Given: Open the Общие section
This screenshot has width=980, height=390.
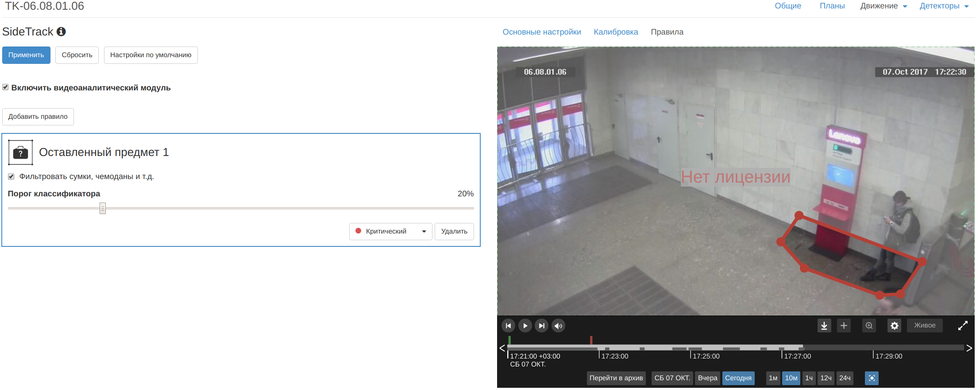Looking at the screenshot, I should [788, 6].
